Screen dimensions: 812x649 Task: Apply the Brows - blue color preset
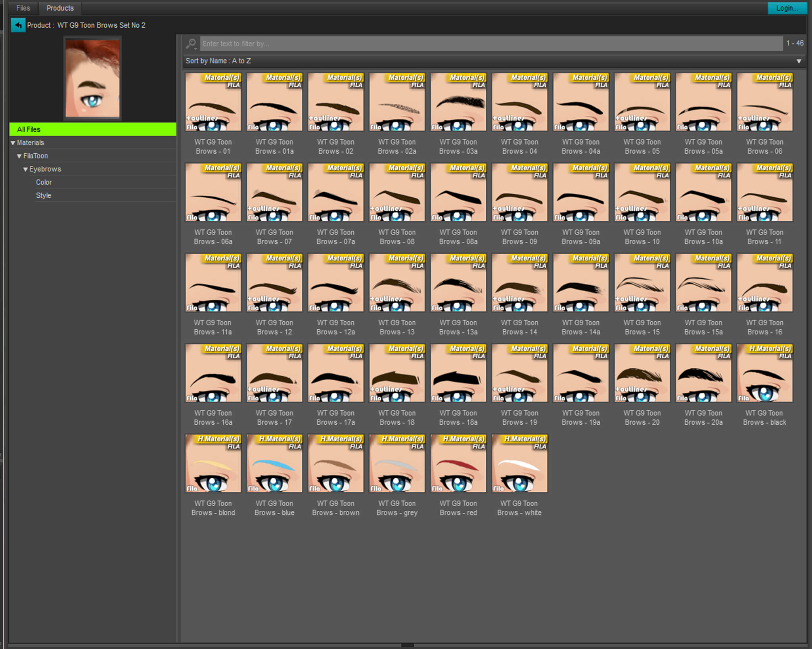pos(274,463)
